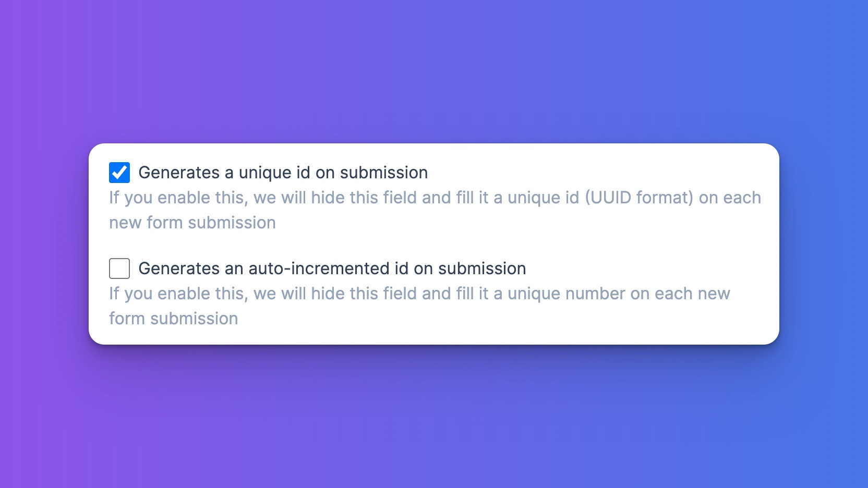Enable the auto-incremented id checkbox
The width and height of the screenshot is (868, 488).
(119, 269)
